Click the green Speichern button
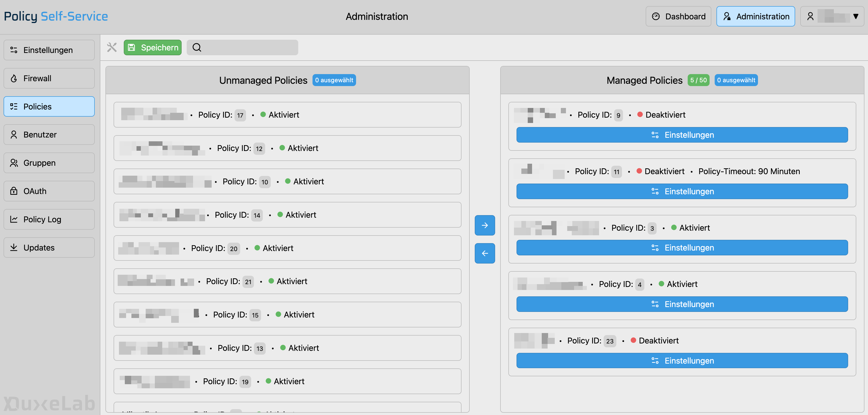This screenshot has width=868, height=415. [152, 48]
